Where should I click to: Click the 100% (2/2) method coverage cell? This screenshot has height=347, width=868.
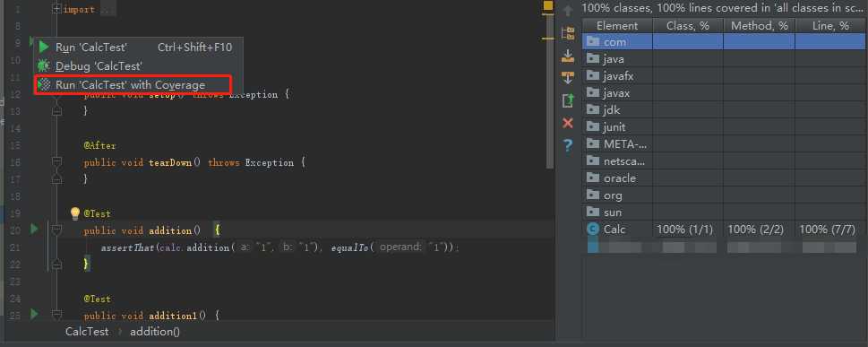(756, 229)
